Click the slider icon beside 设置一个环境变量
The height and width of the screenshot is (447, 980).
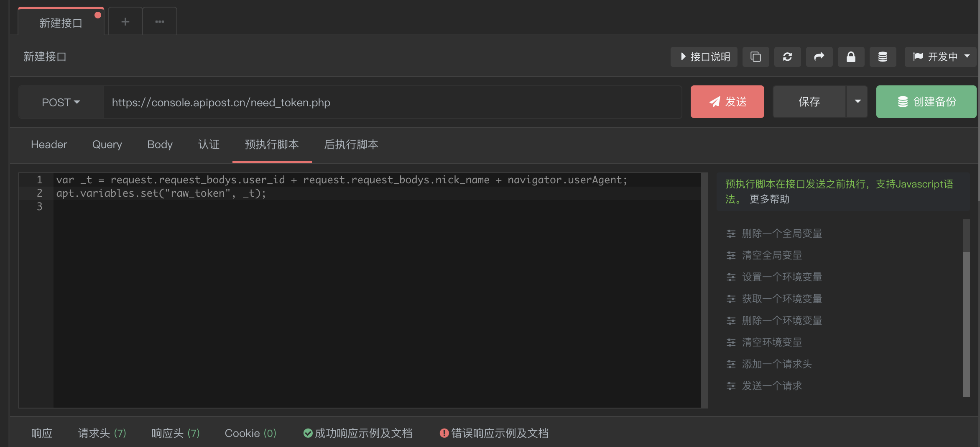coord(731,277)
